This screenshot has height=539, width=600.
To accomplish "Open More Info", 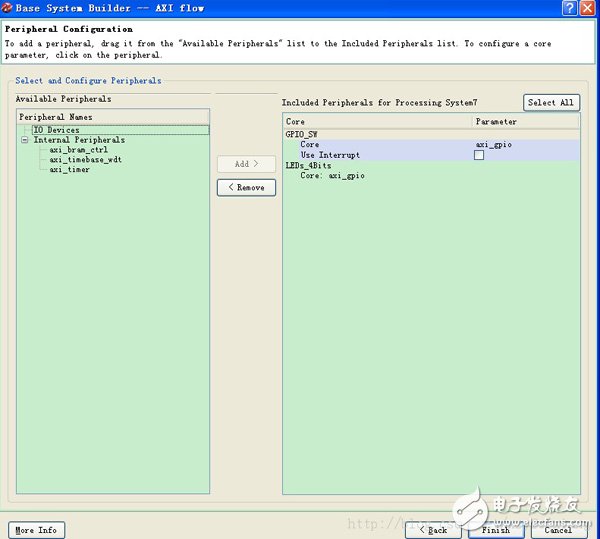I will click(36, 530).
